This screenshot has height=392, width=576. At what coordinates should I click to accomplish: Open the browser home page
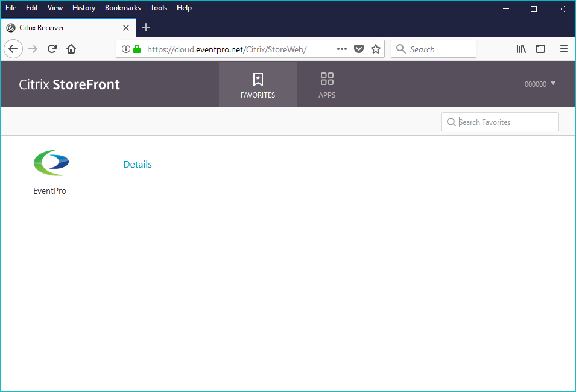(x=71, y=49)
